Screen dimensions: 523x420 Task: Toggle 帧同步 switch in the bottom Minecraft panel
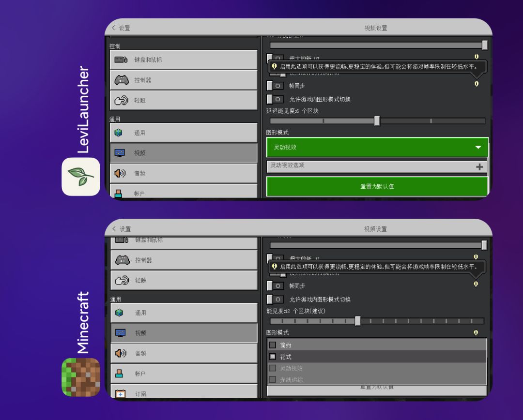click(x=276, y=286)
